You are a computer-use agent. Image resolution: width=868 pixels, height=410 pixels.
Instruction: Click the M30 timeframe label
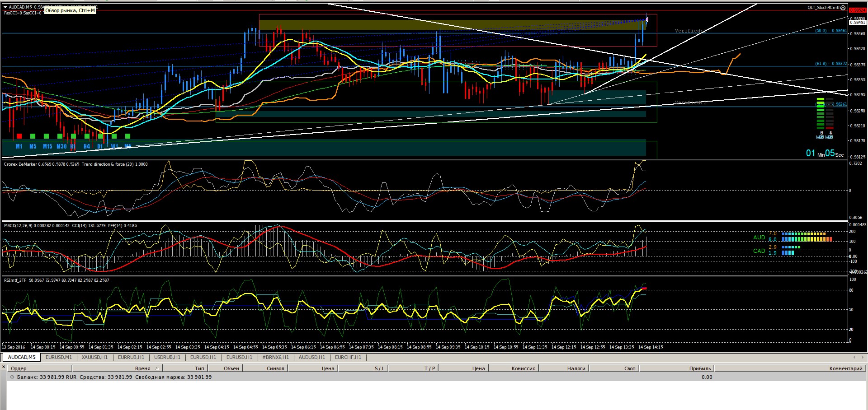click(61, 146)
